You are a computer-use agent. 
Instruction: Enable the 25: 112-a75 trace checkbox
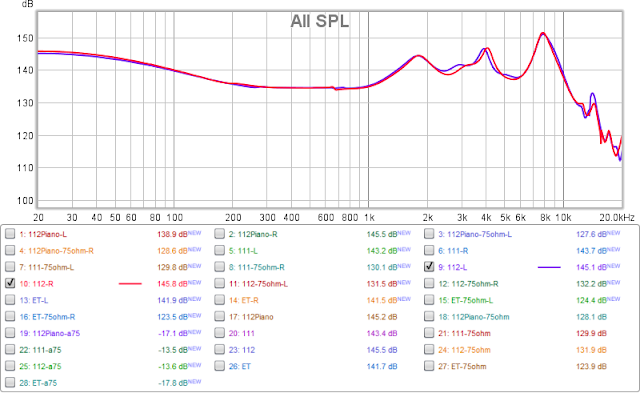(x=10, y=366)
